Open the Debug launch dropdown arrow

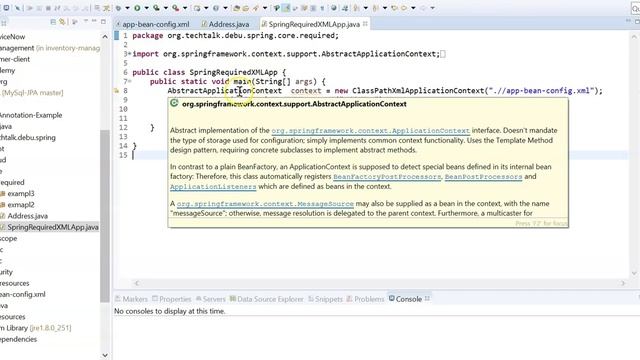tap(127, 8)
